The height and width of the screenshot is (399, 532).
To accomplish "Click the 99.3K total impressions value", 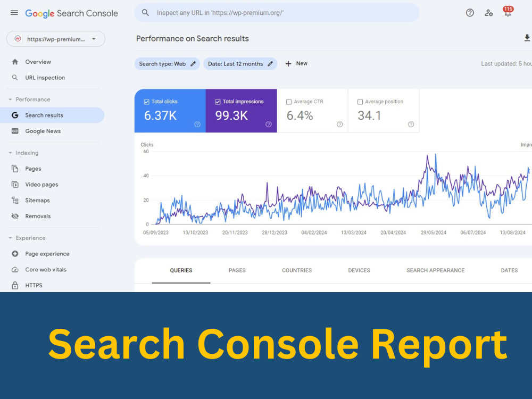I will pos(231,115).
